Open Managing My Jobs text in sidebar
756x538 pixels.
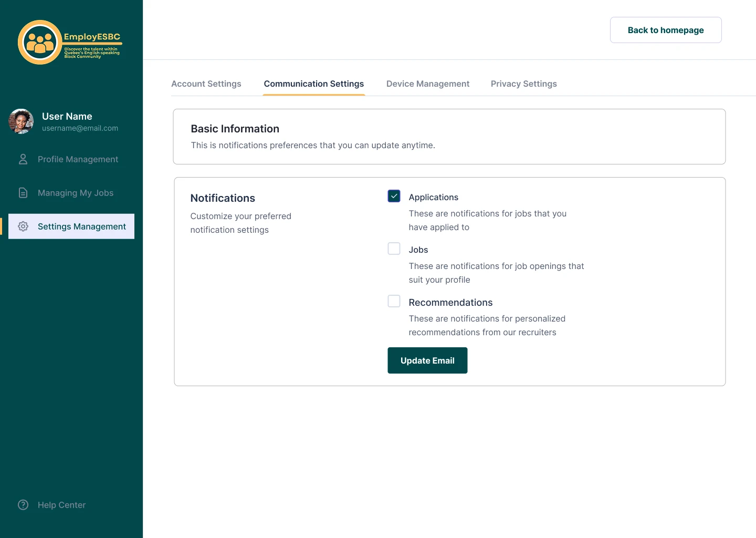point(76,193)
